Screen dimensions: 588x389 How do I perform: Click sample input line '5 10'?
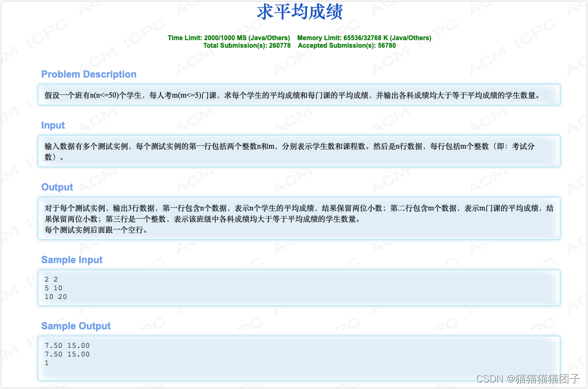tap(53, 288)
